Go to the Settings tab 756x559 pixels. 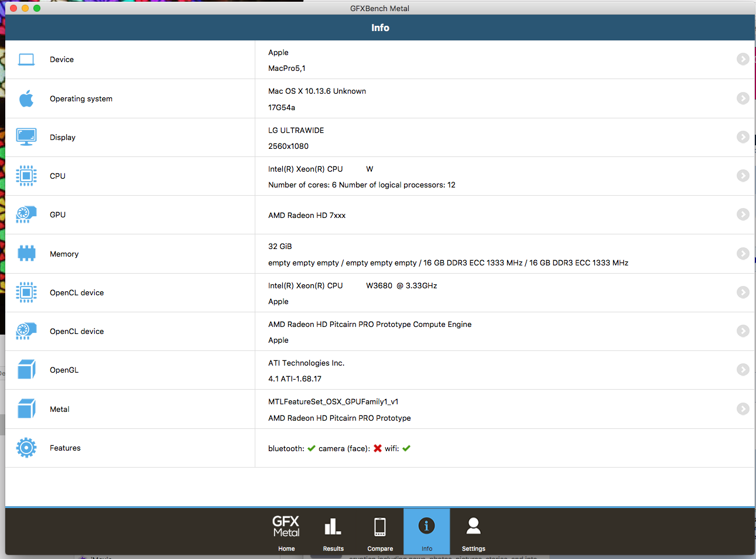(x=473, y=532)
